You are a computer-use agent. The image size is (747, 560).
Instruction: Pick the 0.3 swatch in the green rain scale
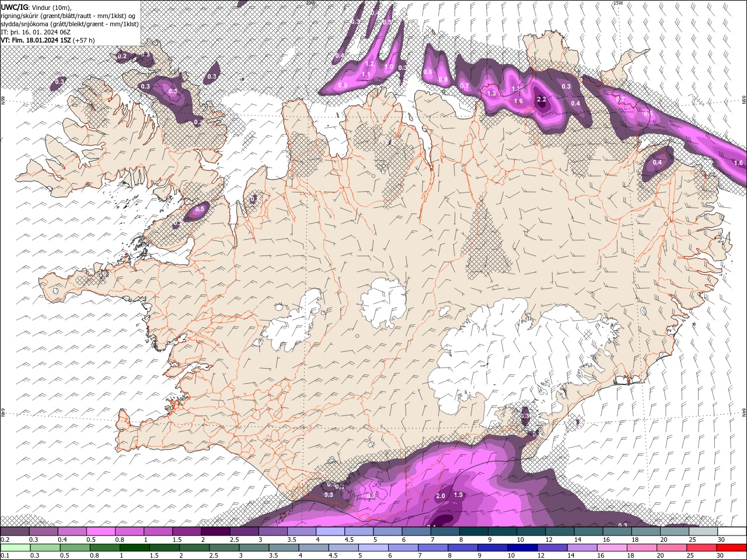45,548
